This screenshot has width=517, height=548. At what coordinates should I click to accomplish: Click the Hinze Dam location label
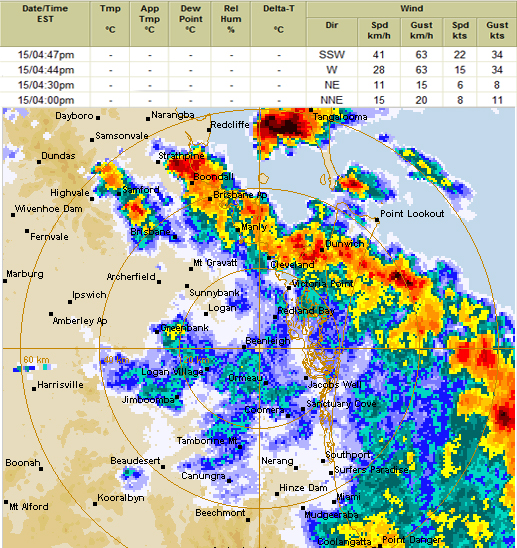(x=303, y=488)
